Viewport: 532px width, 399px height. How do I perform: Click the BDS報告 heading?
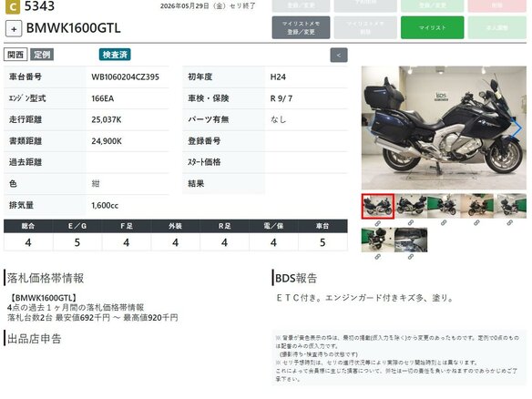point(296,278)
